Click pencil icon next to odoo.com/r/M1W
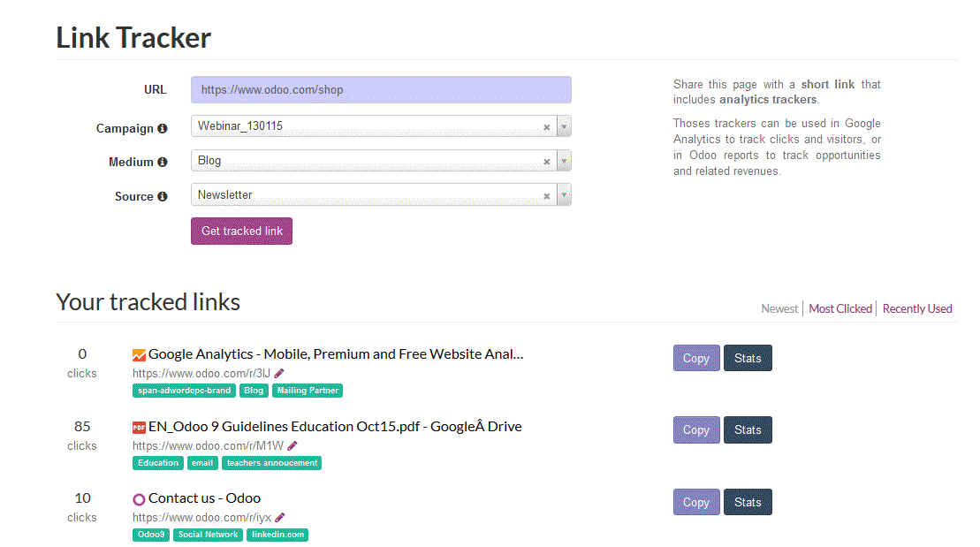This screenshot has width=980, height=547. [292, 445]
